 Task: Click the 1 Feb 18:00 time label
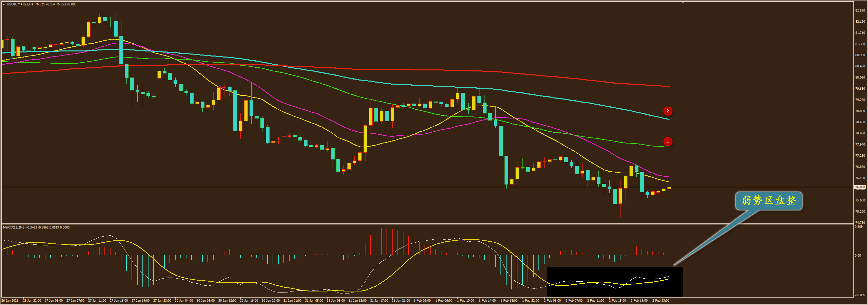tap(509, 301)
